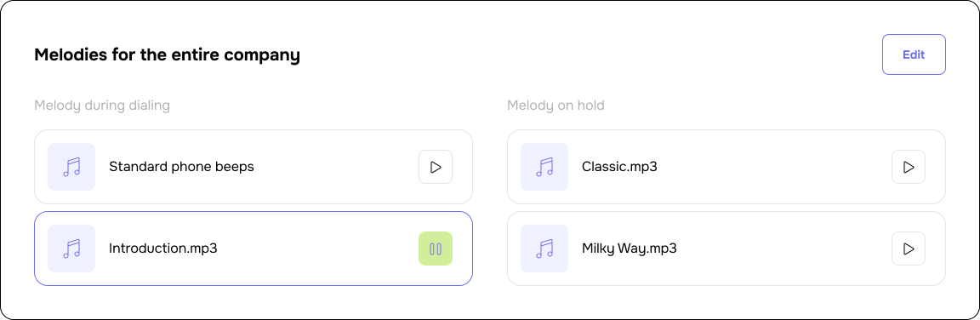Click the music note icon beside Standard phone beeps
The height and width of the screenshot is (320, 980).
point(71,167)
